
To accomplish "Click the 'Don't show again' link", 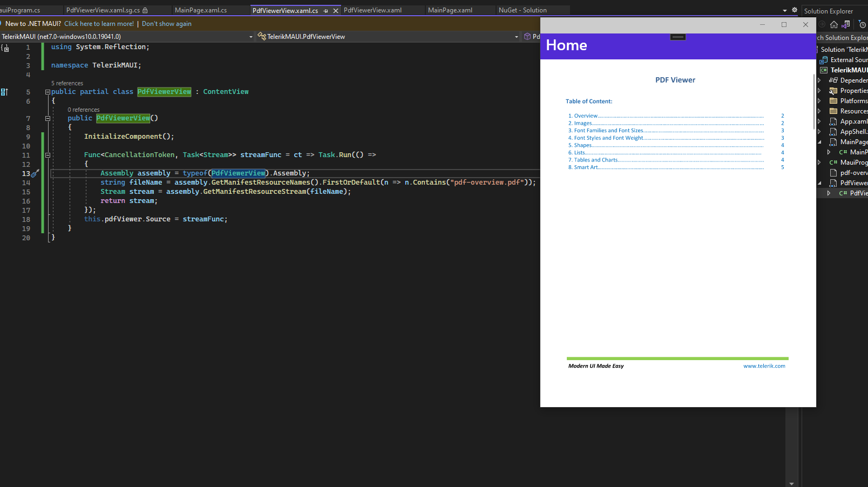I will 166,24.
